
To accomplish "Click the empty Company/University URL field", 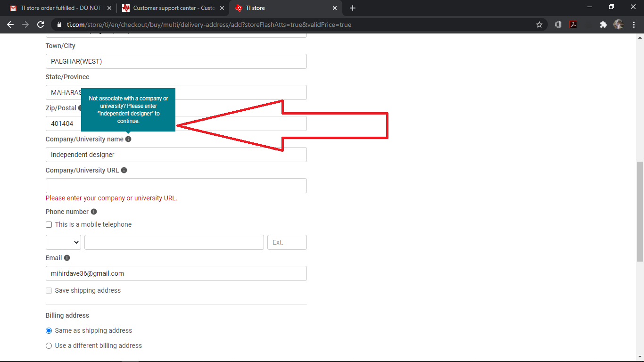I will click(176, 186).
